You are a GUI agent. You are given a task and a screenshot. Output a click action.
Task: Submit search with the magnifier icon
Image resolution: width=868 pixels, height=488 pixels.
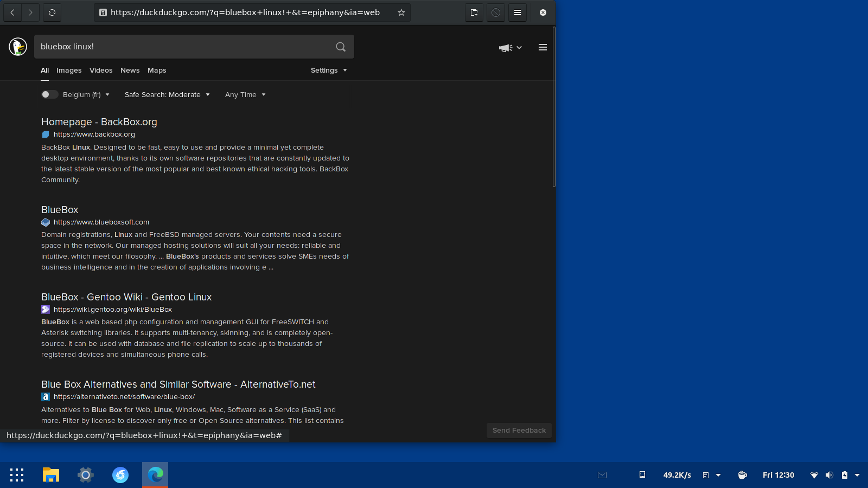point(341,47)
